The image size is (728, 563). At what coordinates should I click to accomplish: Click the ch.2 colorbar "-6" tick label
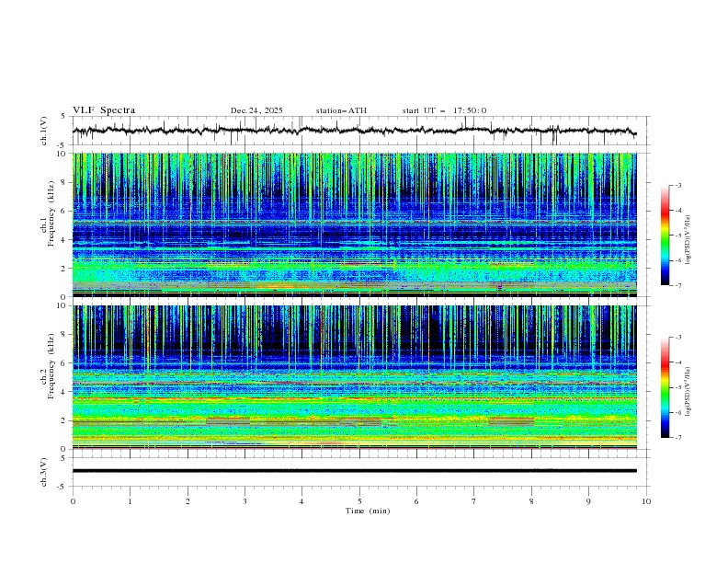pos(678,412)
